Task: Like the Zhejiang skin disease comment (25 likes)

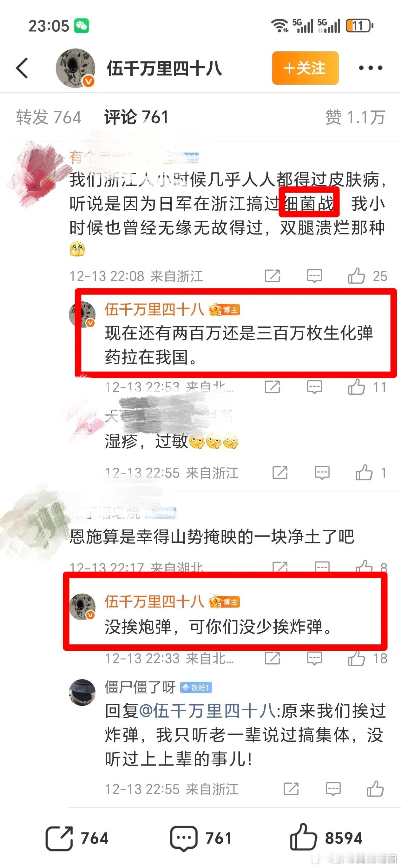Action: click(357, 276)
